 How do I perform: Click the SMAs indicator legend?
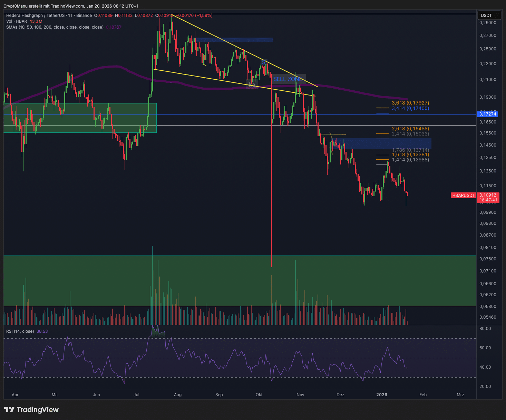click(55, 27)
